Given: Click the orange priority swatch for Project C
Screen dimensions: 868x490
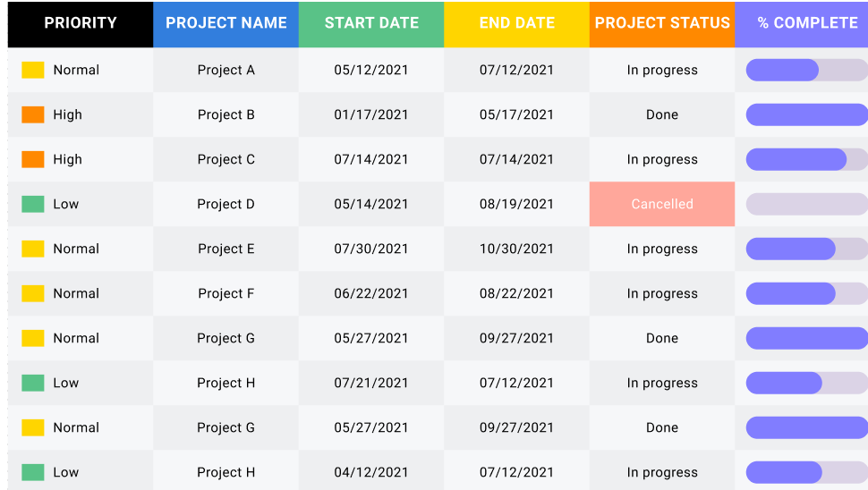Looking at the screenshot, I should [32, 159].
